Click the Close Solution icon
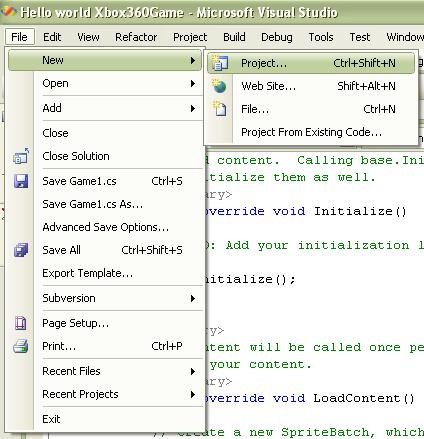The width and height of the screenshot is (424, 439). (x=21, y=156)
